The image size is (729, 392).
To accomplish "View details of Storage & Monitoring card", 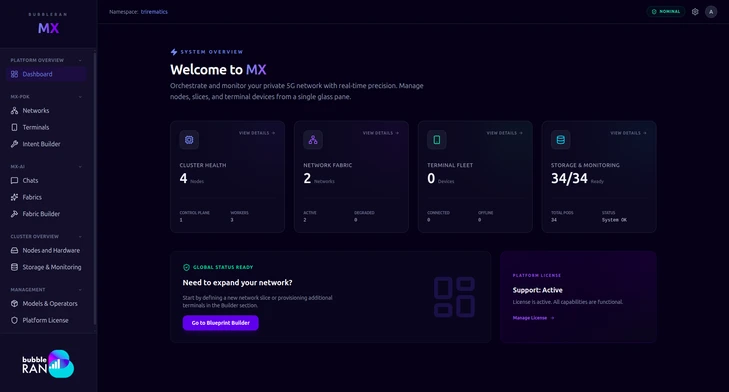I will pos(629,133).
